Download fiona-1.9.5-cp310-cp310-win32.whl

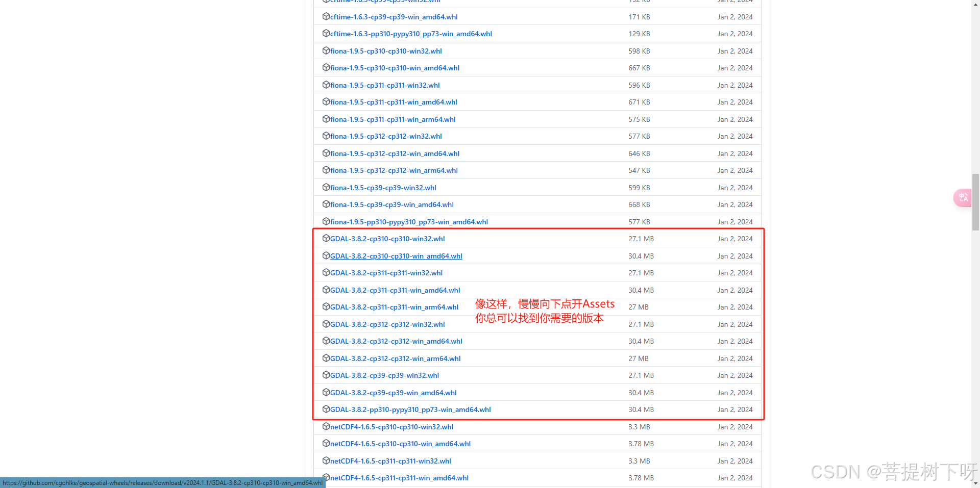385,50
